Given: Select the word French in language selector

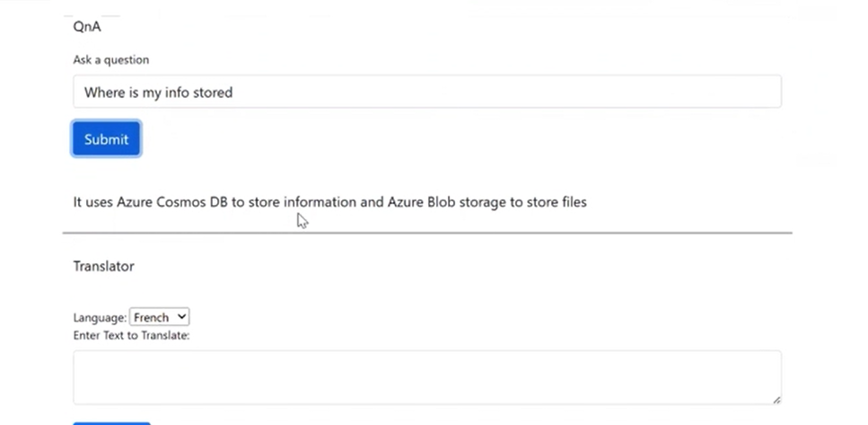Looking at the screenshot, I should click(151, 317).
